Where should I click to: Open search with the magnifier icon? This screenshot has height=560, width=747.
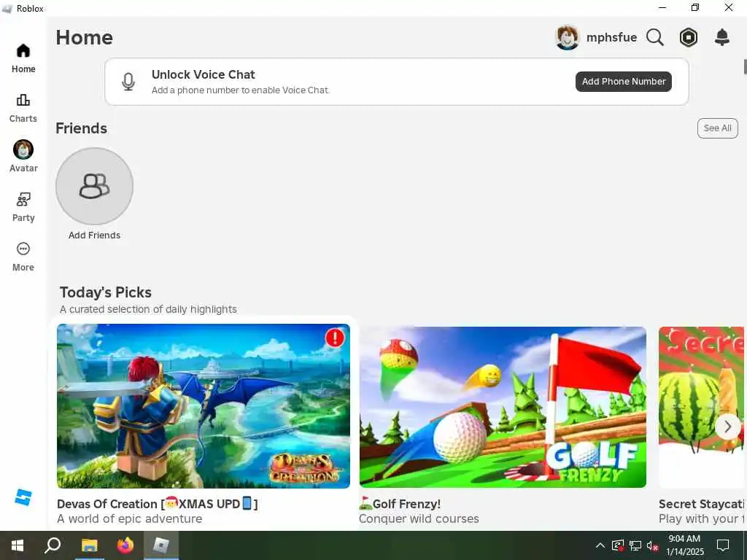pyautogui.click(x=654, y=37)
